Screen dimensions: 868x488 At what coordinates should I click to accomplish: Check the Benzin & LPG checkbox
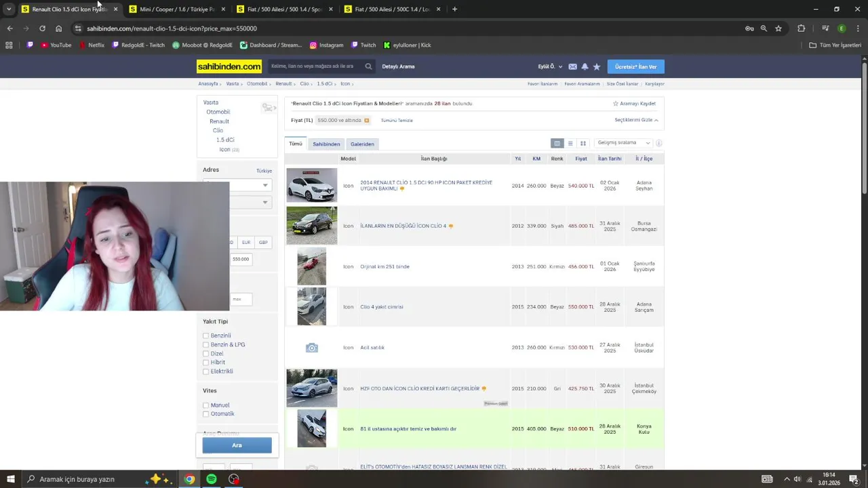click(x=205, y=344)
